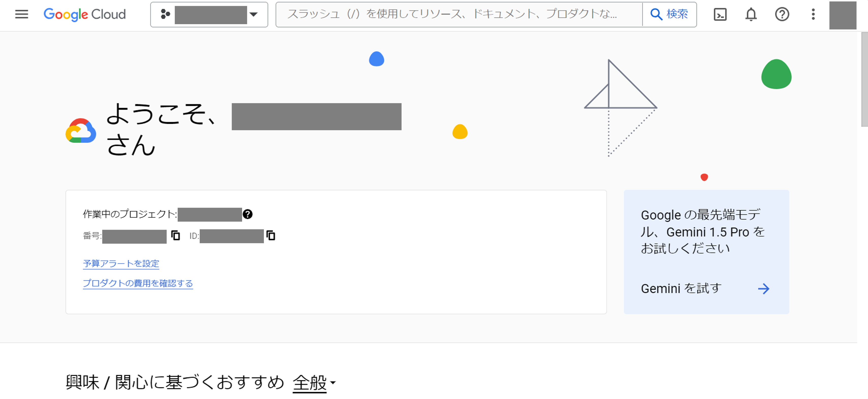868x399 pixels.
Task: Copy the project ID to clipboard
Action: click(x=271, y=235)
